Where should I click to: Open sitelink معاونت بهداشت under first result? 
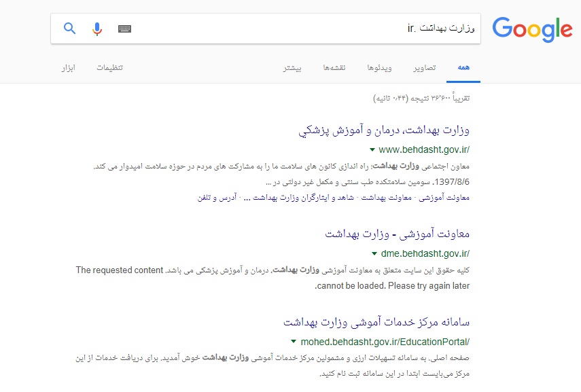(x=386, y=198)
